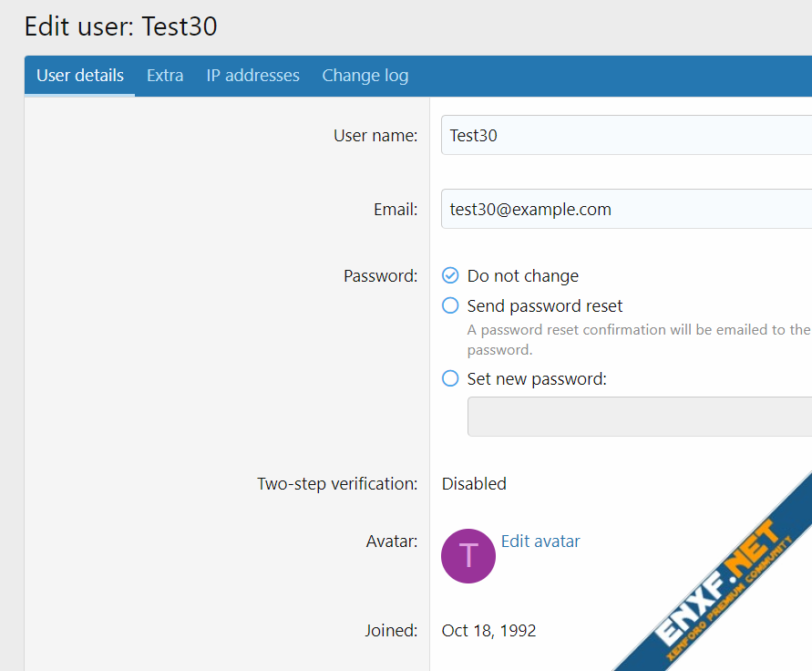Click the "User name:" field label
Screen dimensions: 812x671
point(375,136)
